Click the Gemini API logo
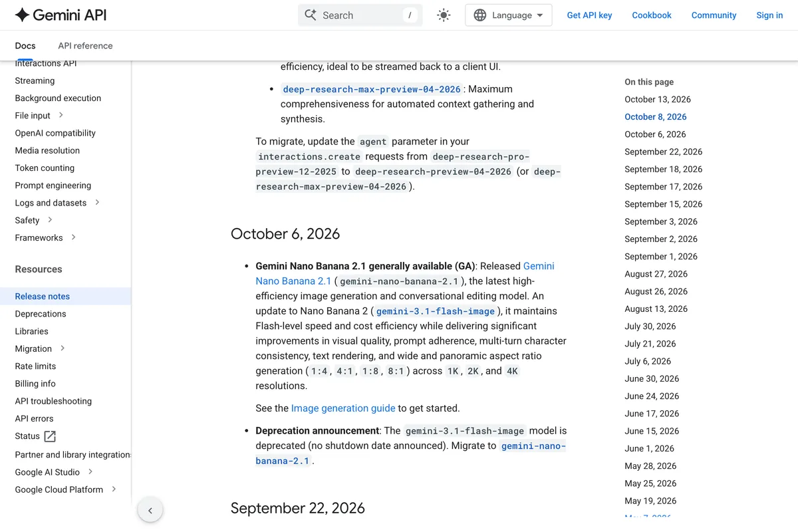The height and width of the screenshot is (532, 798). point(61,15)
